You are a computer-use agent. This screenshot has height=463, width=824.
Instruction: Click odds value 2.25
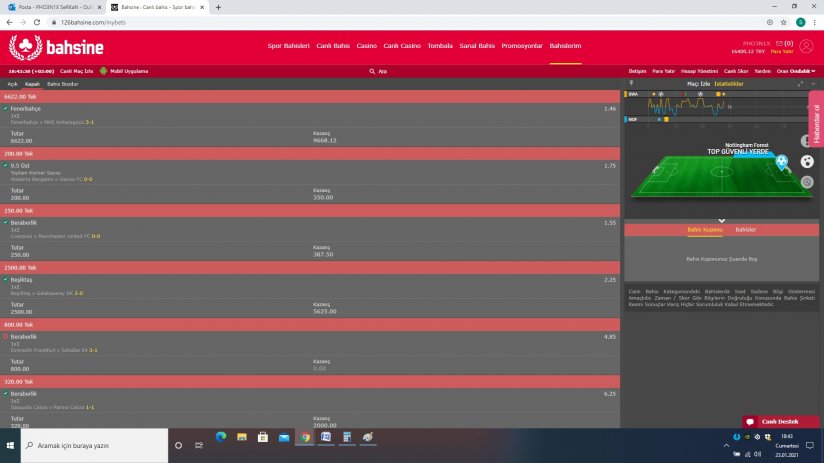610,280
